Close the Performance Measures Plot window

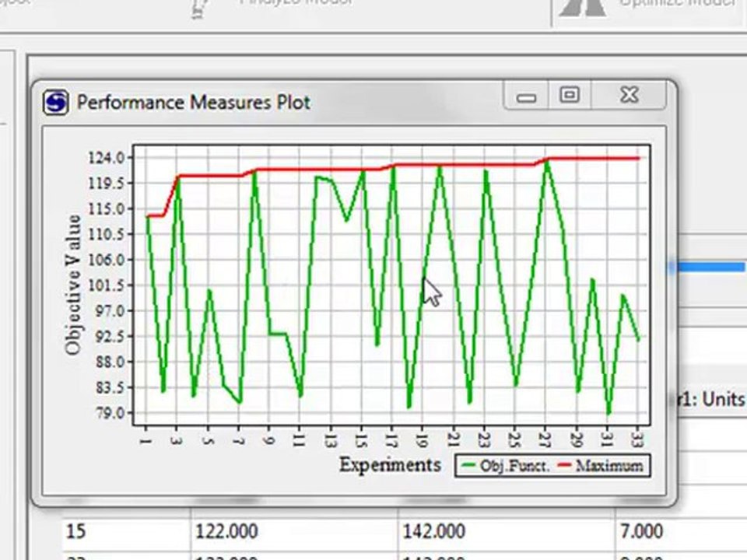click(x=629, y=95)
